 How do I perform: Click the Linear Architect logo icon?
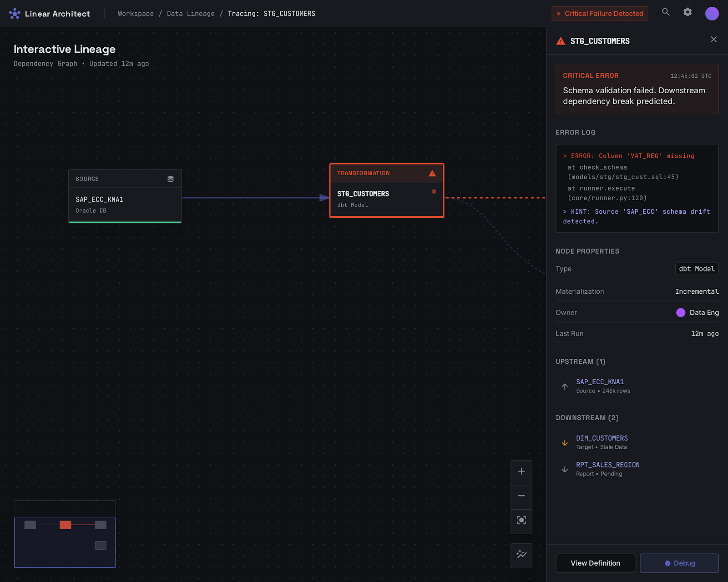pos(15,13)
